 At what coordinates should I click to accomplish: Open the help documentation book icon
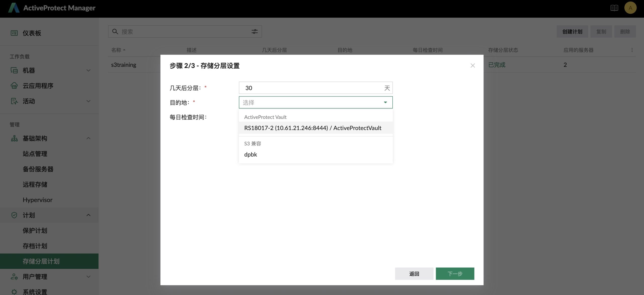pos(614,8)
